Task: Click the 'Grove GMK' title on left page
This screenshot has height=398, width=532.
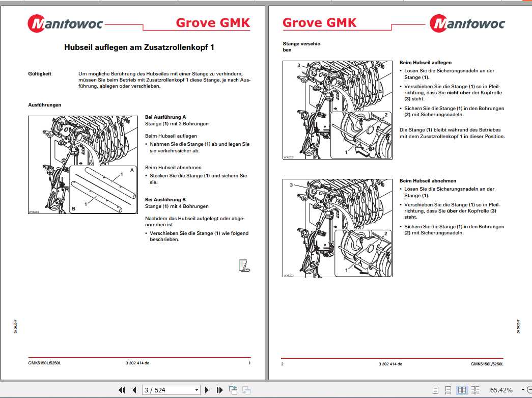Action: (x=213, y=23)
